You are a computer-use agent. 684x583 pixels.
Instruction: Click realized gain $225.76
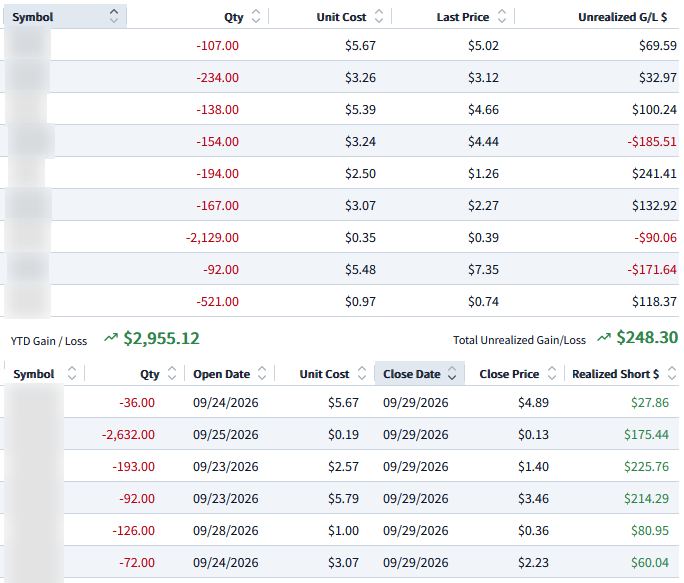point(646,466)
